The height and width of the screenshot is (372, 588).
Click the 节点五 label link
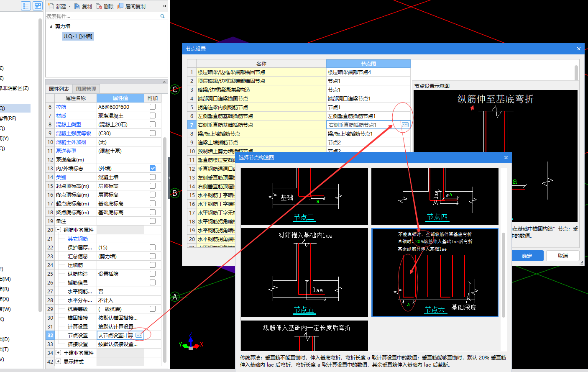[x=304, y=310]
